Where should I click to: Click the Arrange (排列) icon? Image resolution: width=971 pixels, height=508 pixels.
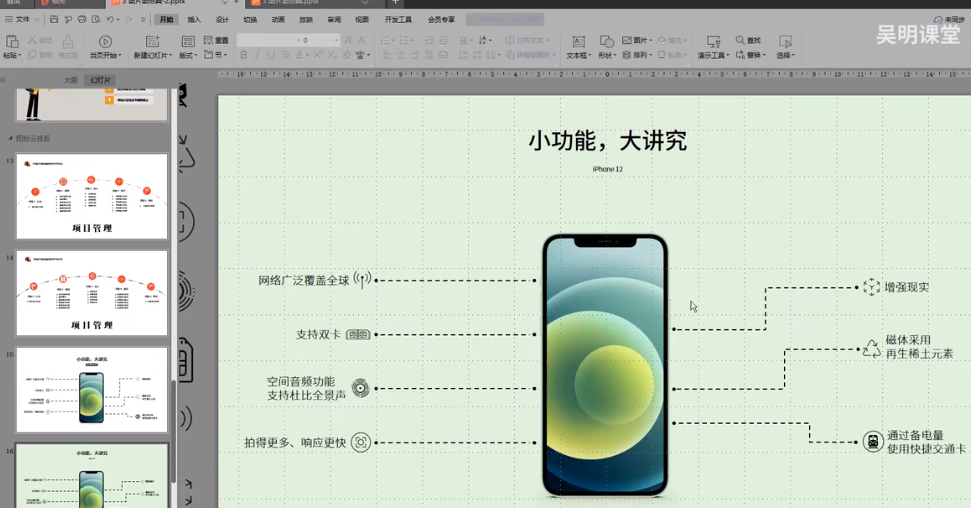tap(627, 55)
